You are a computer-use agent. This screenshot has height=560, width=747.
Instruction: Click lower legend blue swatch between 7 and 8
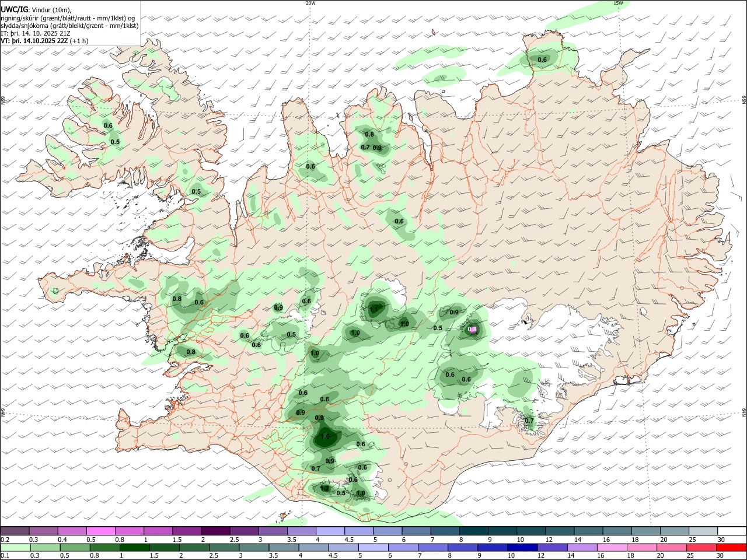(433, 548)
